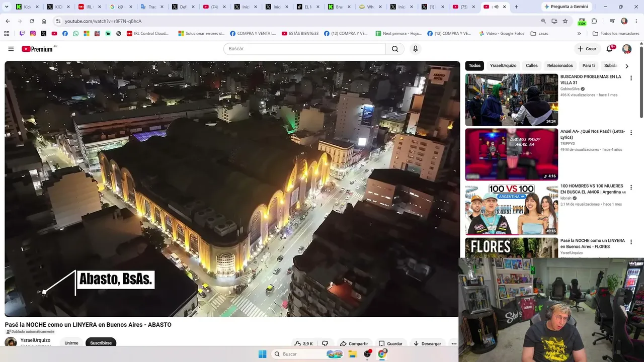Open the BUSCANDO PROBLEMAS EN LA VILLA 31 thumbnail
The width and height of the screenshot is (644, 362).
[x=511, y=100]
